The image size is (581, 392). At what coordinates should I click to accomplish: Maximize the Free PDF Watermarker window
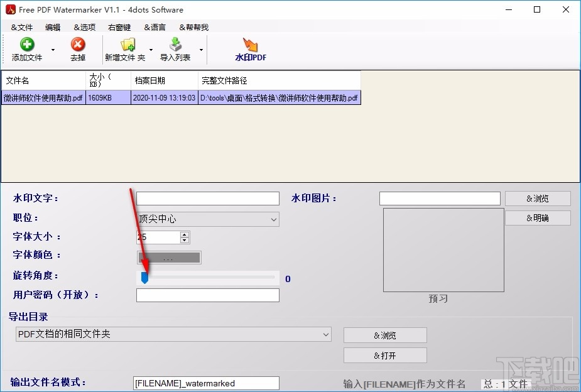(x=537, y=9)
